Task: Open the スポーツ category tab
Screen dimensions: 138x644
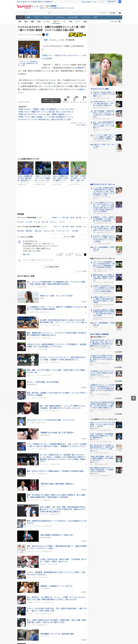Action: 56,21
